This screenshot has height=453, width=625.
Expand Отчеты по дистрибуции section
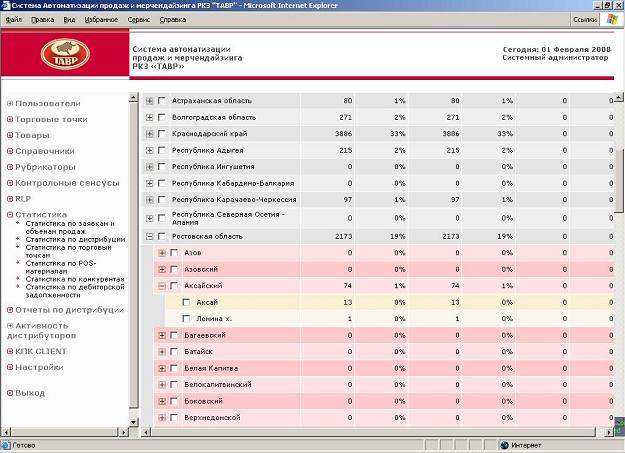[x=10, y=310]
